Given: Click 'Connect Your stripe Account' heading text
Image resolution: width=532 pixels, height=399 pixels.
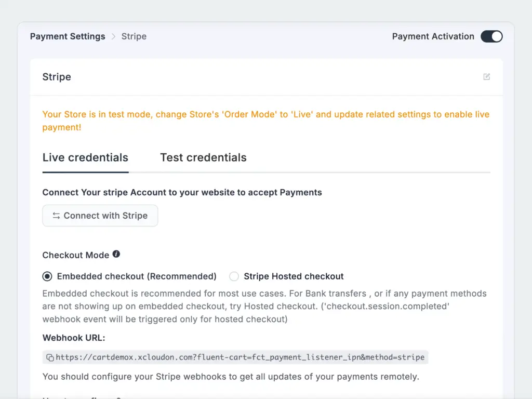Looking at the screenshot, I should tap(182, 192).
